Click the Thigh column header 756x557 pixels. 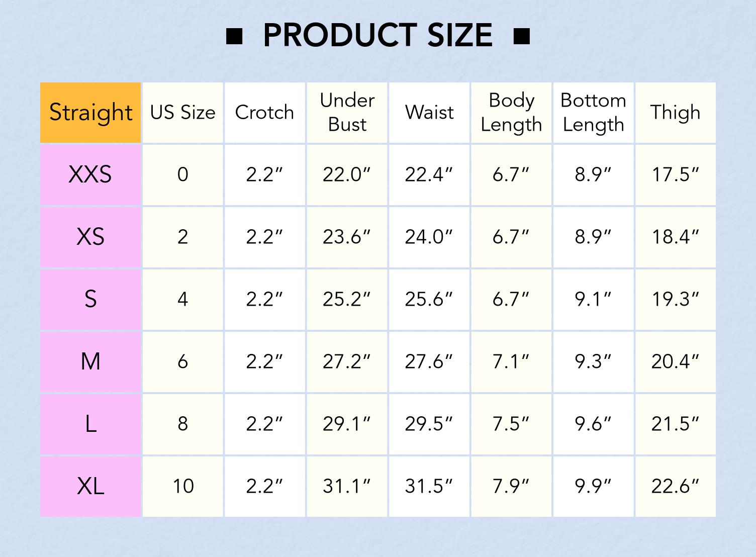[675, 113]
